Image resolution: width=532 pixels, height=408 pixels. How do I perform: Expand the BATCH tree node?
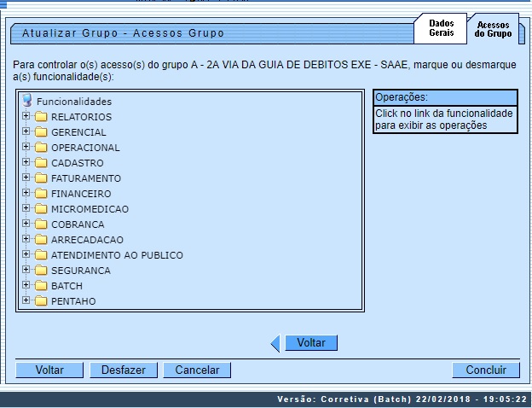(x=26, y=284)
